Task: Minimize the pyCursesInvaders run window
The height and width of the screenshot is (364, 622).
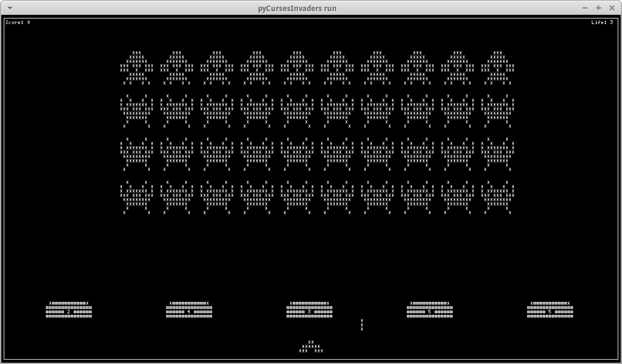Action: pyautogui.click(x=585, y=8)
